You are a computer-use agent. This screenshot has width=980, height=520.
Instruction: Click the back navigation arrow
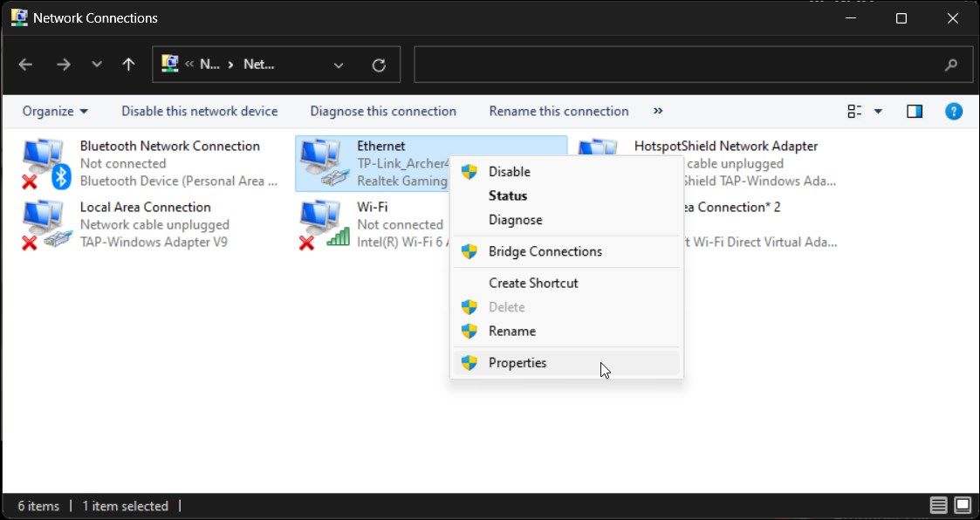pos(25,64)
